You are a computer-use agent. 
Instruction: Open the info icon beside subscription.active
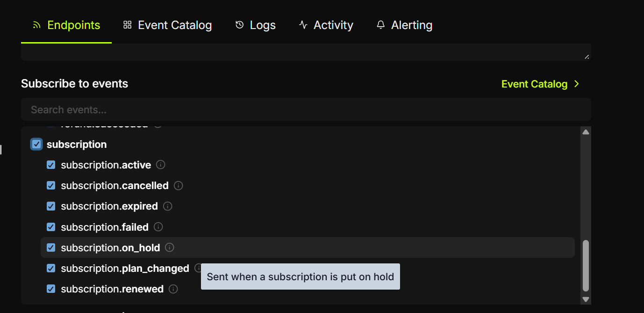[160, 165]
